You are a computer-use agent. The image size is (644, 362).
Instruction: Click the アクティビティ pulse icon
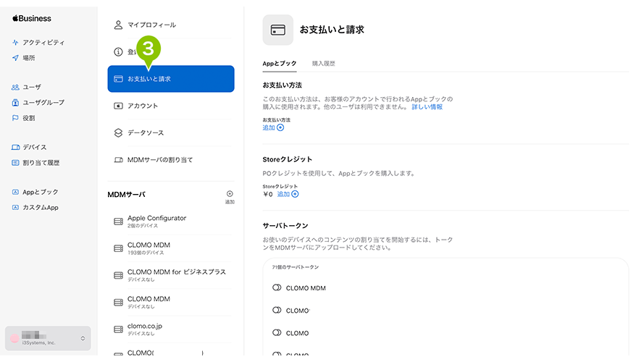point(15,42)
